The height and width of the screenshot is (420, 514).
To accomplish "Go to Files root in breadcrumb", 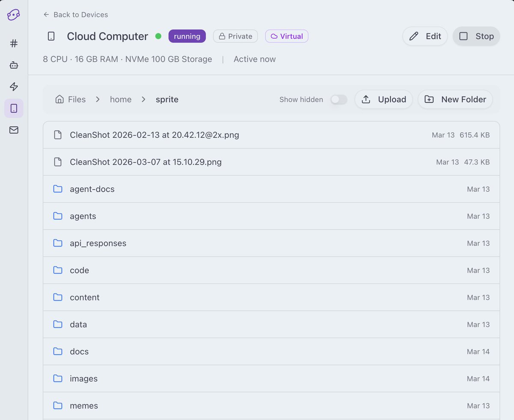I will [x=77, y=99].
